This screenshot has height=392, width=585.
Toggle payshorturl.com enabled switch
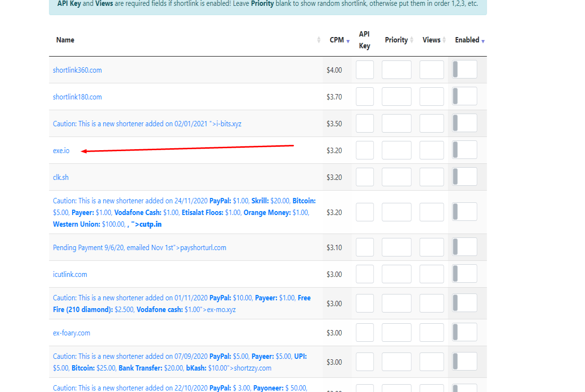tap(465, 247)
